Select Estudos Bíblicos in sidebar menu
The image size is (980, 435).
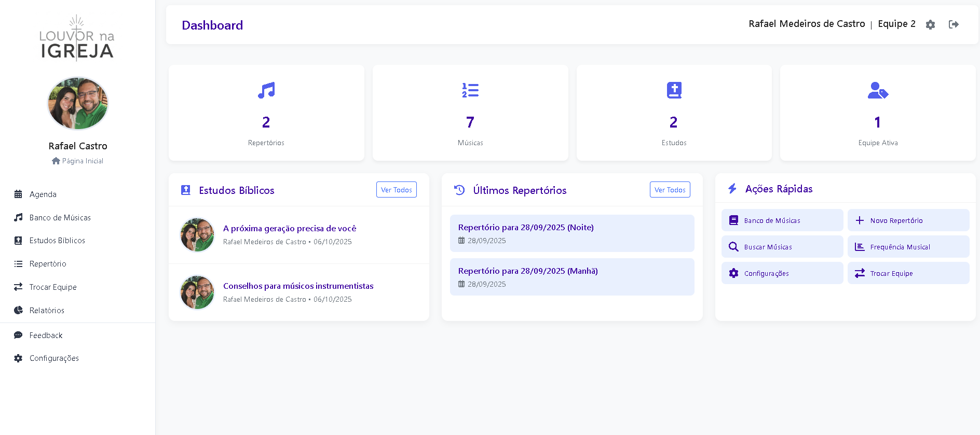pos(57,241)
